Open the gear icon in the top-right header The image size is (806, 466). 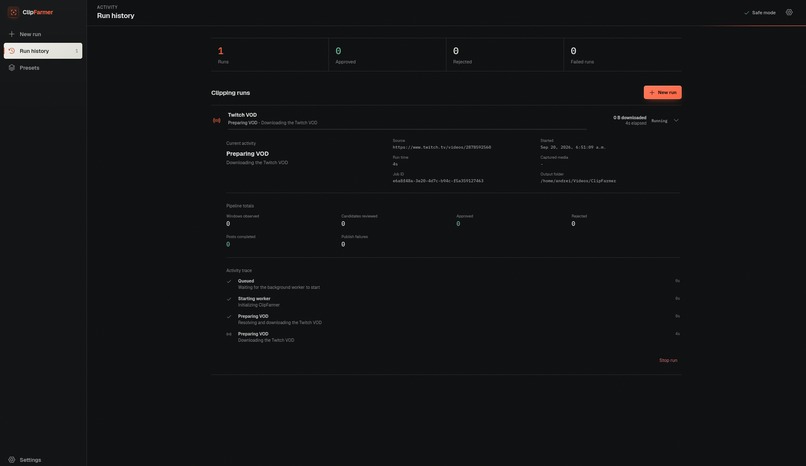[x=789, y=12]
